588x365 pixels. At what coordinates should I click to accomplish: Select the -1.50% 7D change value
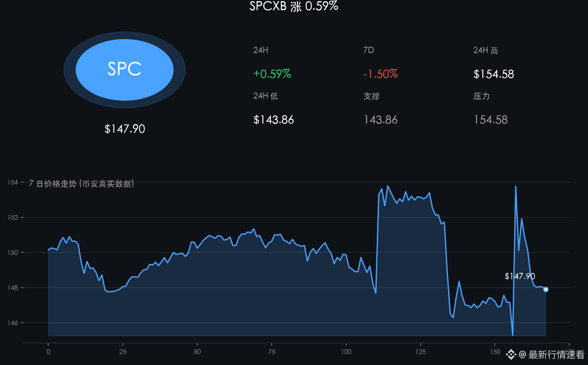coord(380,74)
